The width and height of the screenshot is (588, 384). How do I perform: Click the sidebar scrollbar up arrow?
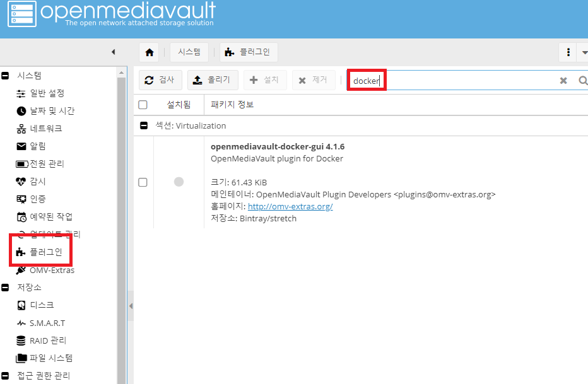click(x=121, y=73)
